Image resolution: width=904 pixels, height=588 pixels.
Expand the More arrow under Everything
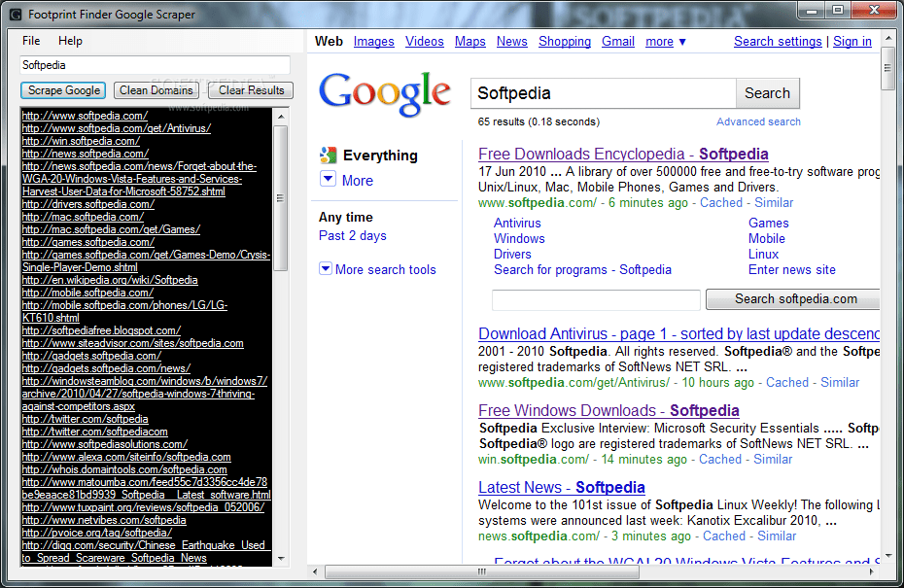click(x=328, y=179)
